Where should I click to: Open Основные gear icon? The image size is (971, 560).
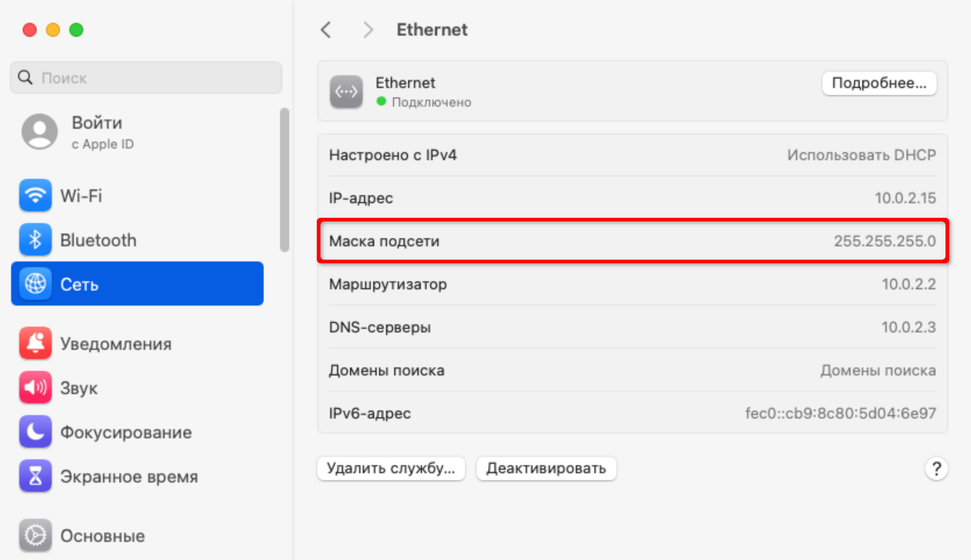click(x=35, y=536)
